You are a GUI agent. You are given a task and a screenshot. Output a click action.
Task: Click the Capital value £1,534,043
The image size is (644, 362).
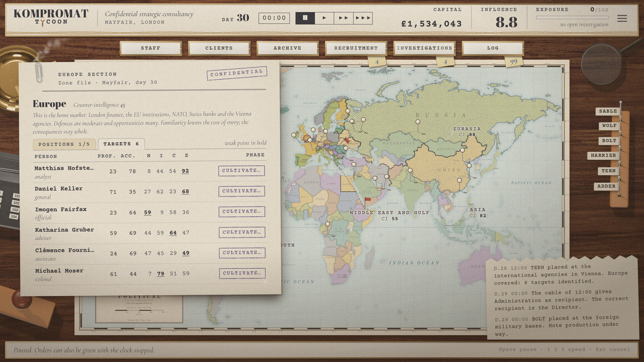click(x=432, y=24)
